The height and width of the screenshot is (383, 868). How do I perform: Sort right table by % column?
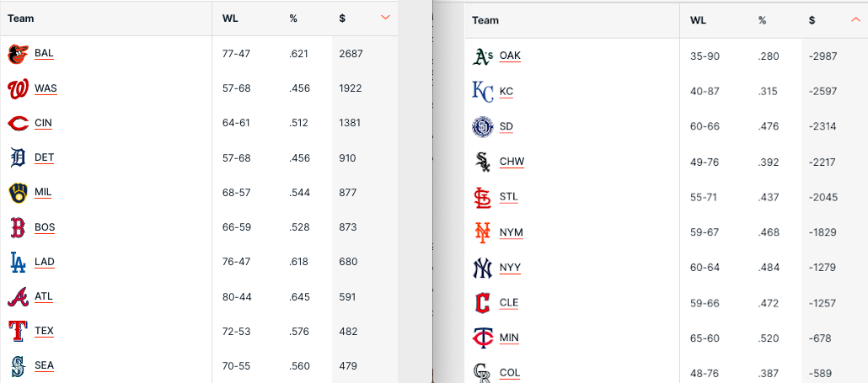coord(762,21)
